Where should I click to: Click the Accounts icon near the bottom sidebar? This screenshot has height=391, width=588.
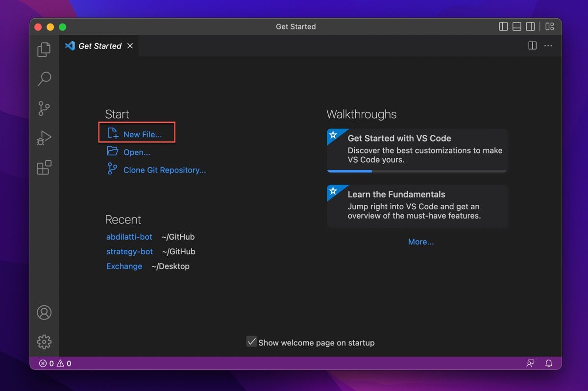coord(44,312)
